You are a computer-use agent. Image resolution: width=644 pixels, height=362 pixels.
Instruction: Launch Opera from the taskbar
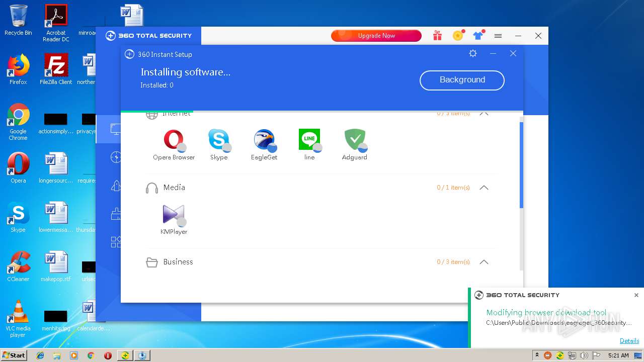[108, 355]
